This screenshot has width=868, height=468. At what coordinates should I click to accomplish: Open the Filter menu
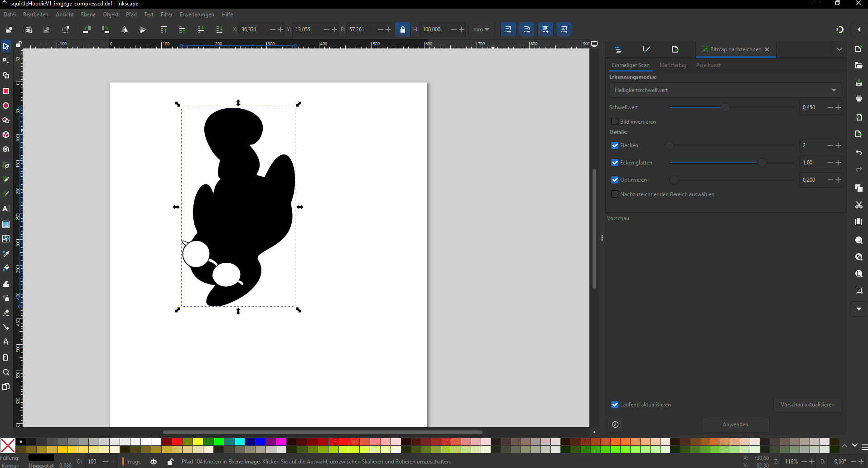(167, 14)
